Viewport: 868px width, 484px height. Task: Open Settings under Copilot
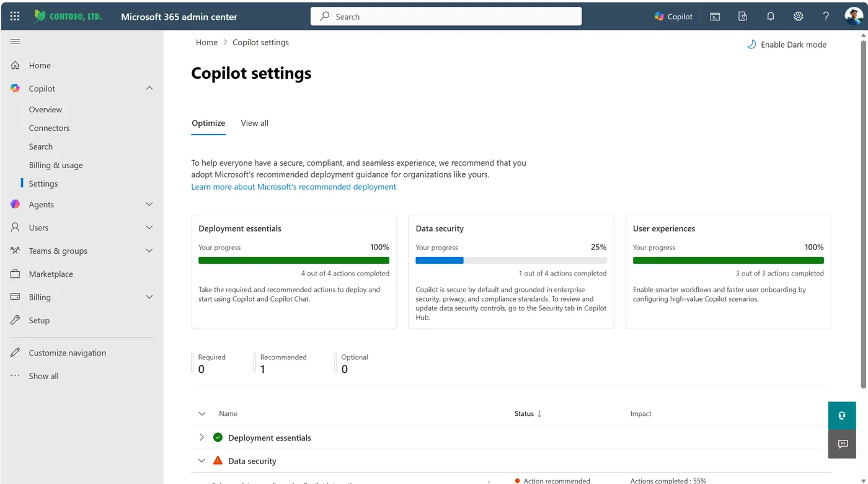pos(43,184)
